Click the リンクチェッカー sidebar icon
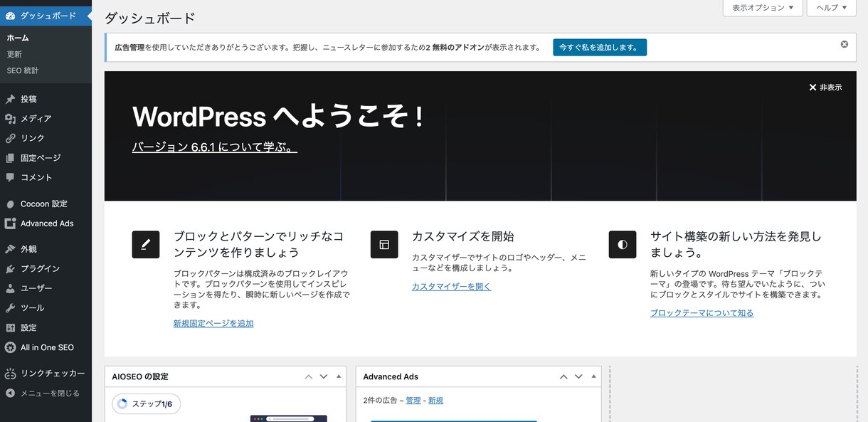The height and width of the screenshot is (422, 868). click(x=10, y=374)
